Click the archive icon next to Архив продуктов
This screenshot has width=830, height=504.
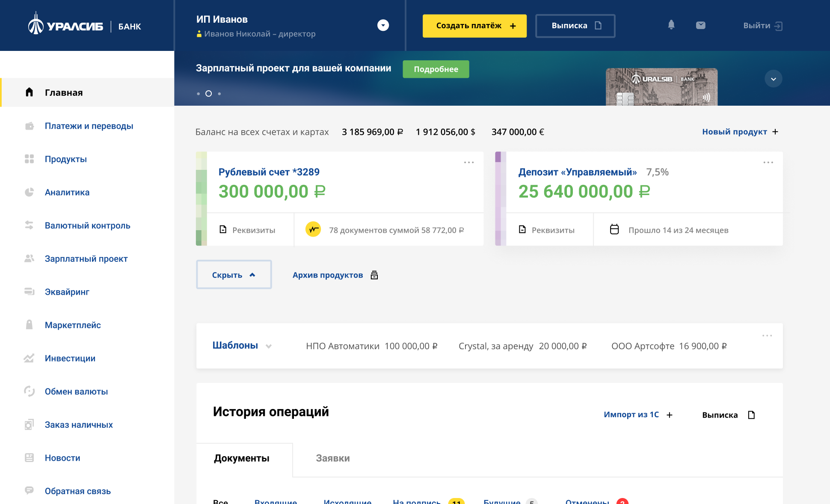tap(374, 275)
